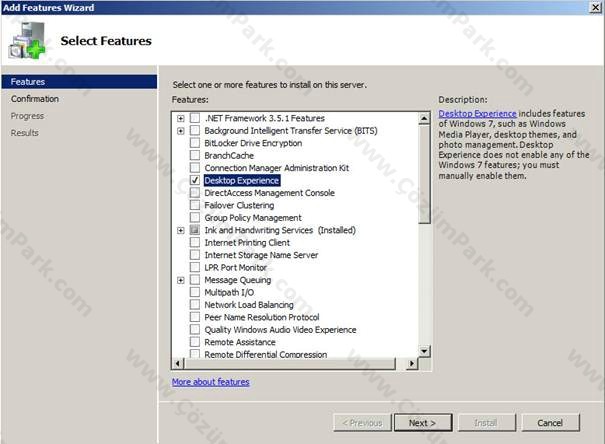Enable Internet Storage Name Server checkbox

coord(195,255)
